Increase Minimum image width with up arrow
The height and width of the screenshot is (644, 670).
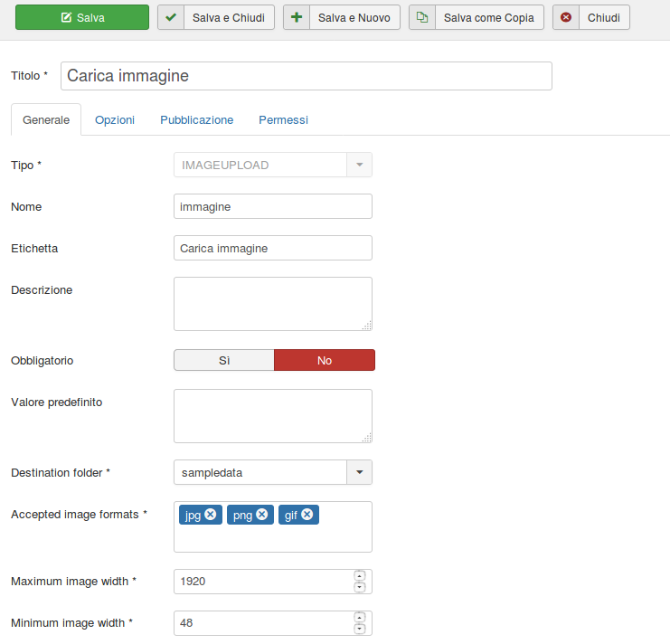(x=360, y=617)
